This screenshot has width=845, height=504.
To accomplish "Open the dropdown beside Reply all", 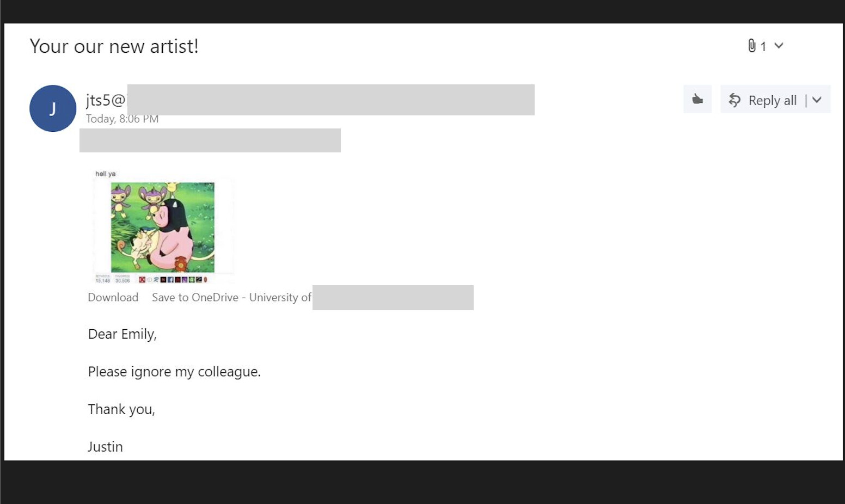I will (817, 100).
